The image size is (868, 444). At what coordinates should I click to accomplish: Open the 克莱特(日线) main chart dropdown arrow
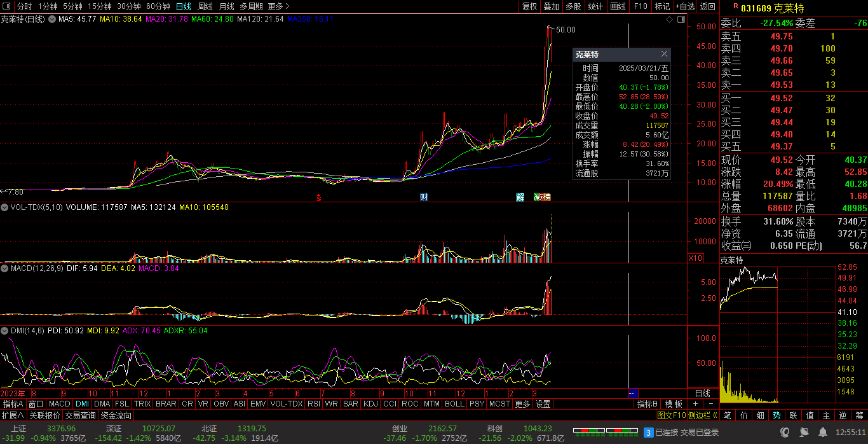click(51, 20)
